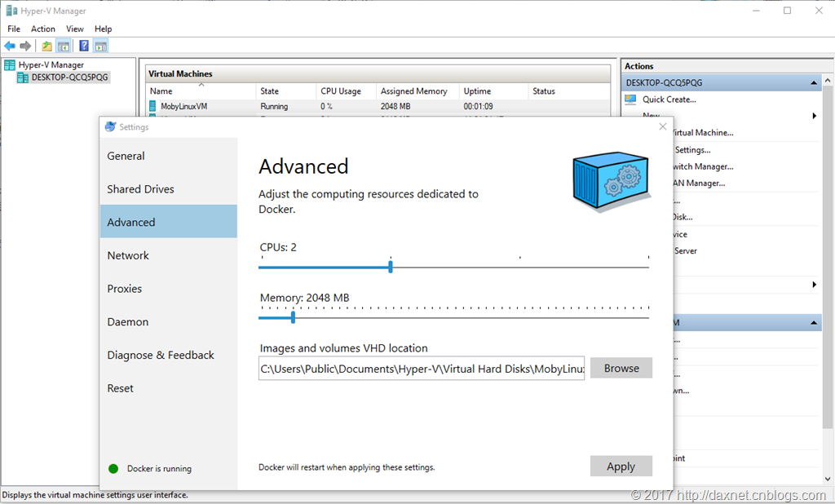This screenshot has width=835, height=504.
Task: Click the Docker container gears illustration
Action: pyautogui.click(x=612, y=182)
